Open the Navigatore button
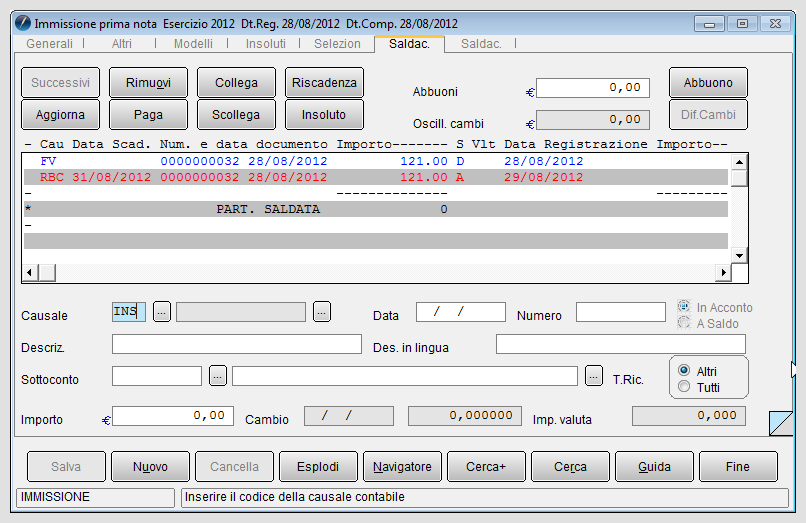The width and height of the screenshot is (806, 523). (402, 466)
